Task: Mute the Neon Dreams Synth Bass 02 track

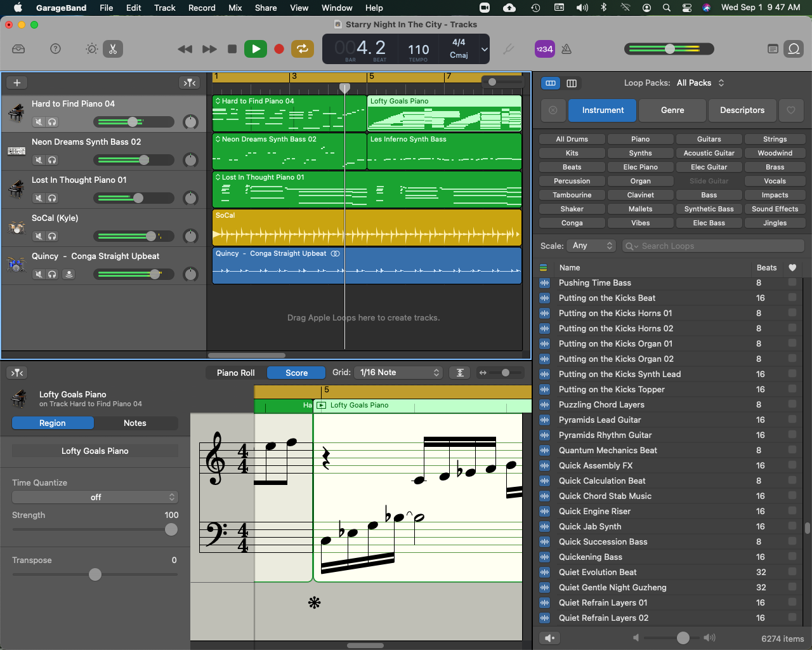Action: (x=39, y=160)
